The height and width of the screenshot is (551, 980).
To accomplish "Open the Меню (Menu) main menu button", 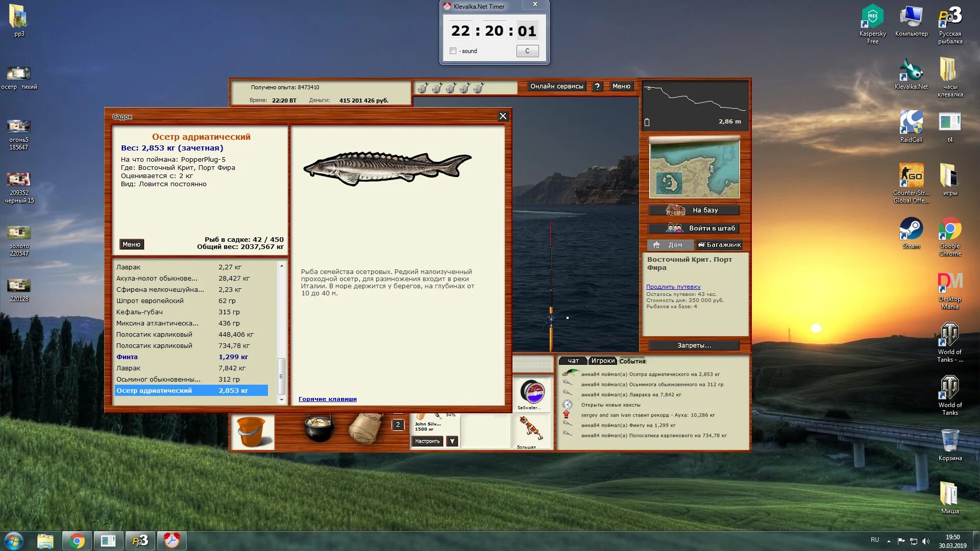I will click(621, 86).
